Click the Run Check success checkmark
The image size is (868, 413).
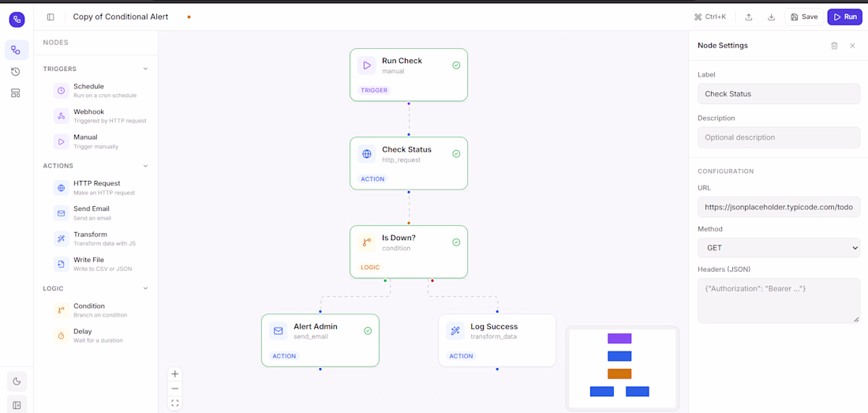point(456,66)
